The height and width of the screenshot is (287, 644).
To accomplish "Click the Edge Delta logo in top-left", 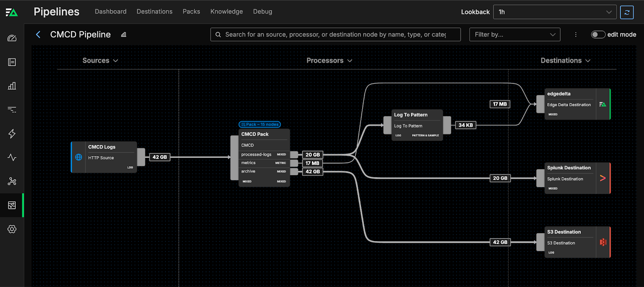I will [x=12, y=12].
